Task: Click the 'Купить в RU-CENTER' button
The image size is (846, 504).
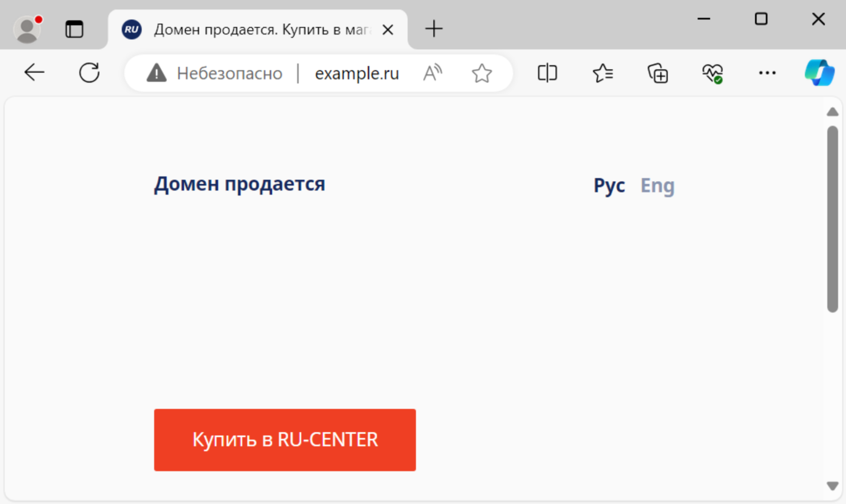Action: pyautogui.click(x=285, y=440)
